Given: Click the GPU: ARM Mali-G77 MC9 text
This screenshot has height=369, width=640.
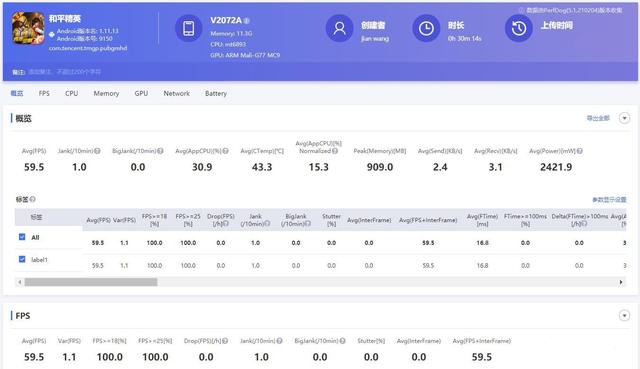Looking at the screenshot, I should click(x=245, y=55).
